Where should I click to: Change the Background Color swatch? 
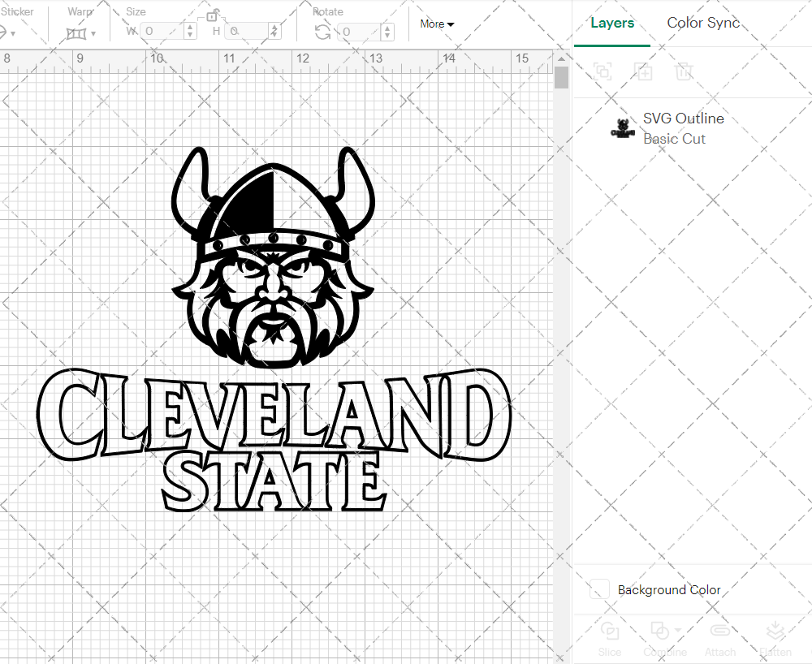599,590
